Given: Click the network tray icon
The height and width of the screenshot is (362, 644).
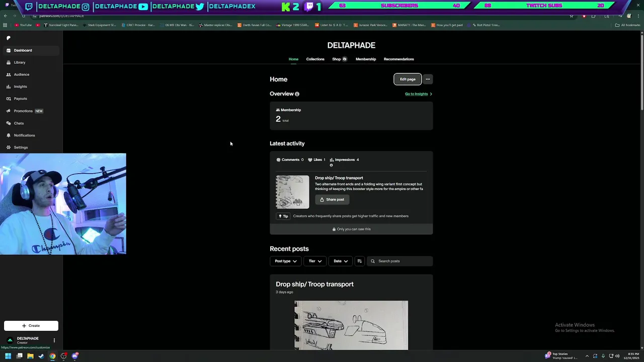Looking at the screenshot, I should (x=611, y=356).
